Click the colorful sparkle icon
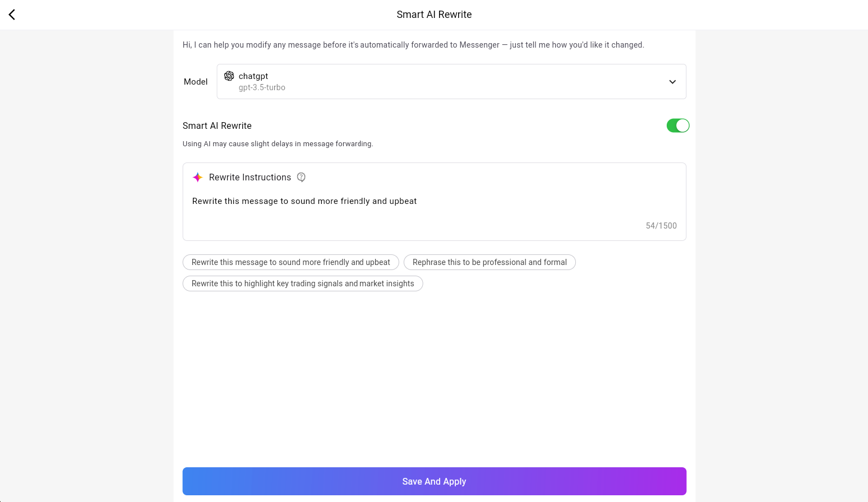Screen dimensions: 868x502 click(x=197, y=178)
